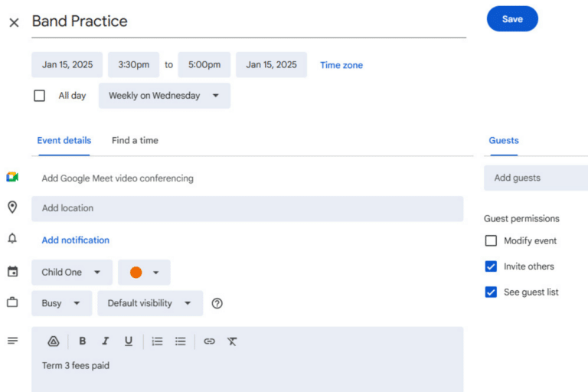Toggle underline formatting in description

coord(129,341)
